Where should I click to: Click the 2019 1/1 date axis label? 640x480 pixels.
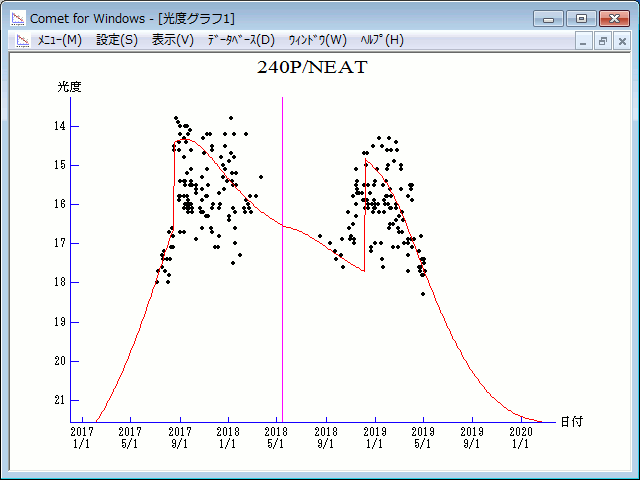pos(374,437)
